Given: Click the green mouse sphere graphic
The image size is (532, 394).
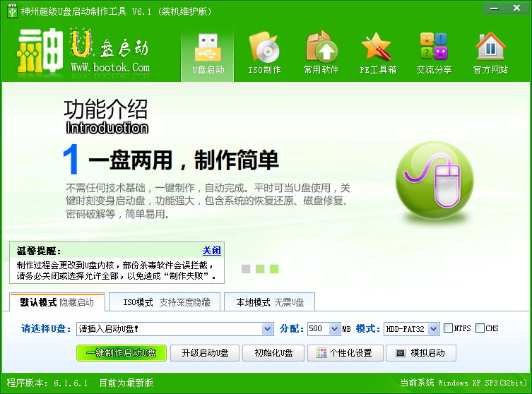Looking at the screenshot, I should [435, 180].
